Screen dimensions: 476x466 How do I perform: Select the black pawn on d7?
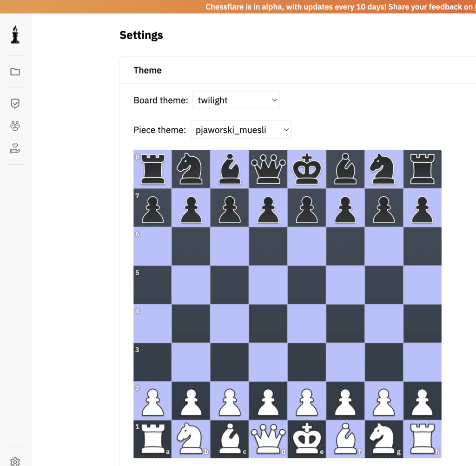268,210
